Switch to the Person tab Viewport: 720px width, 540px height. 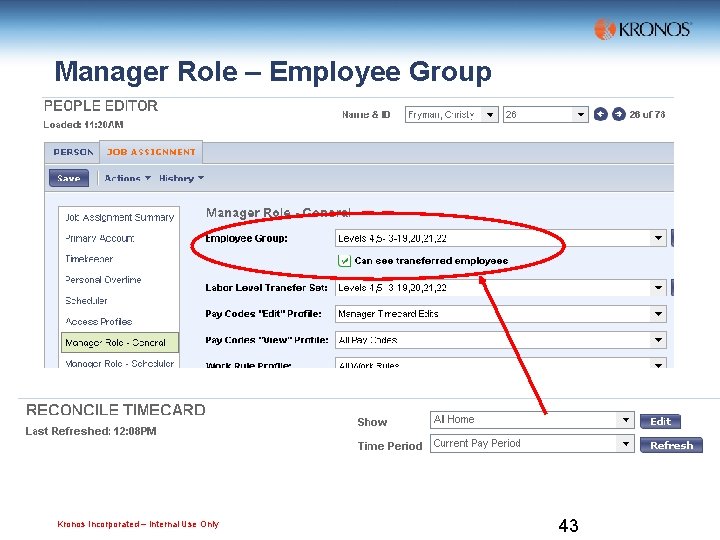pyautogui.click(x=73, y=152)
